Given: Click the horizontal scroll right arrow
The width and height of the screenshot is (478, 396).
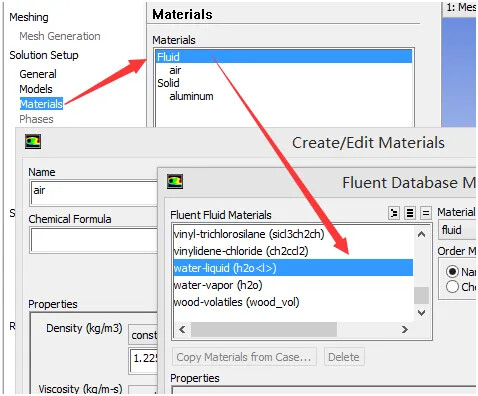Looking at the screenshot, I should [405, 329].
